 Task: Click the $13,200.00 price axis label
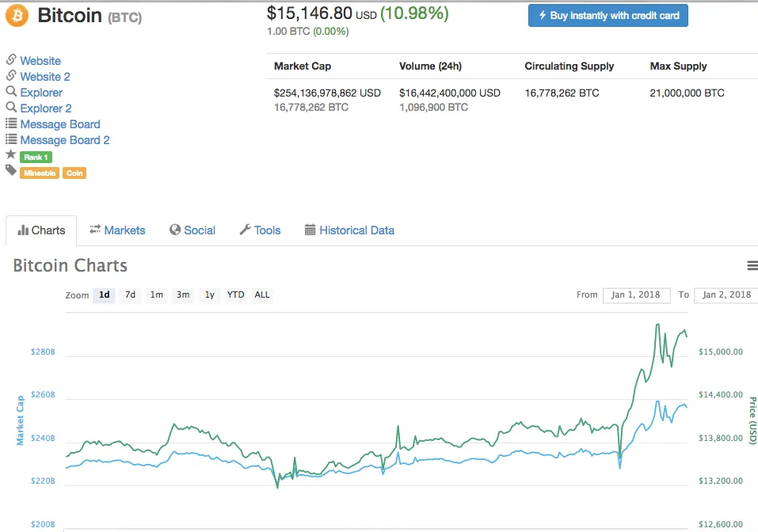pos(720,481)
